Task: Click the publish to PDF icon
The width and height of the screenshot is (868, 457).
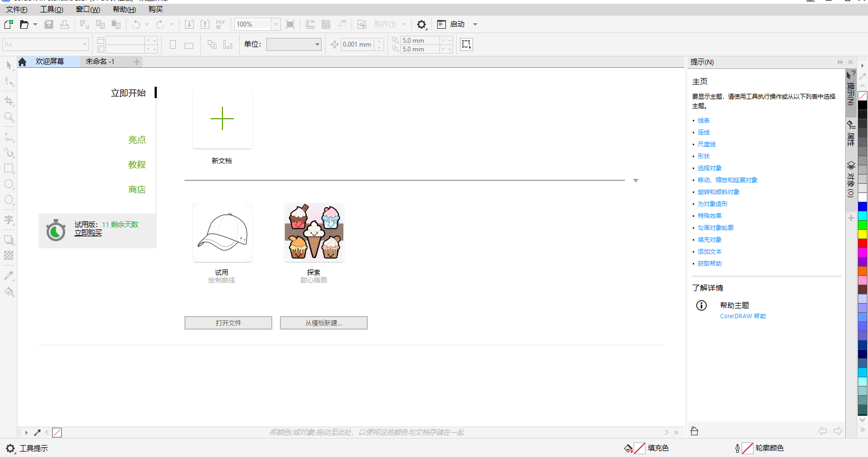Action: tap(221, 24)
